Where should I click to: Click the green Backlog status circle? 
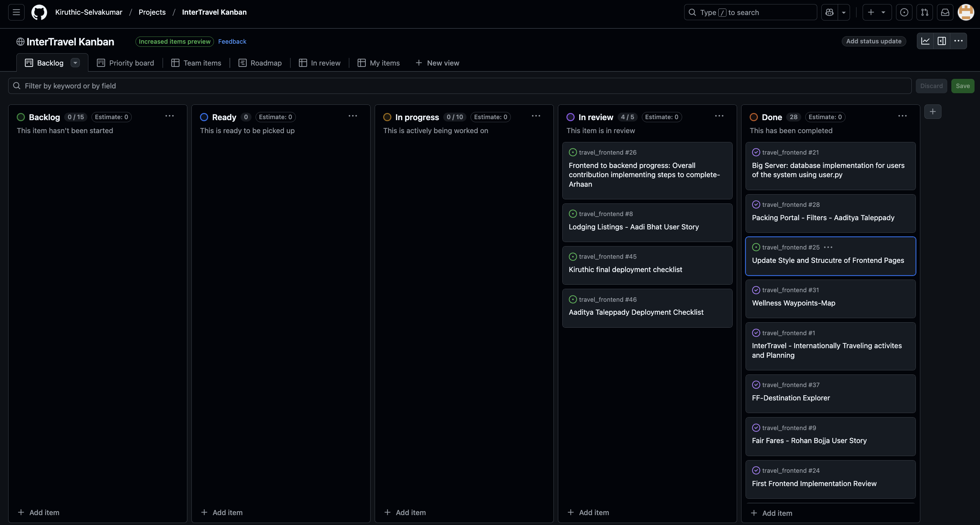pos(21,117)
